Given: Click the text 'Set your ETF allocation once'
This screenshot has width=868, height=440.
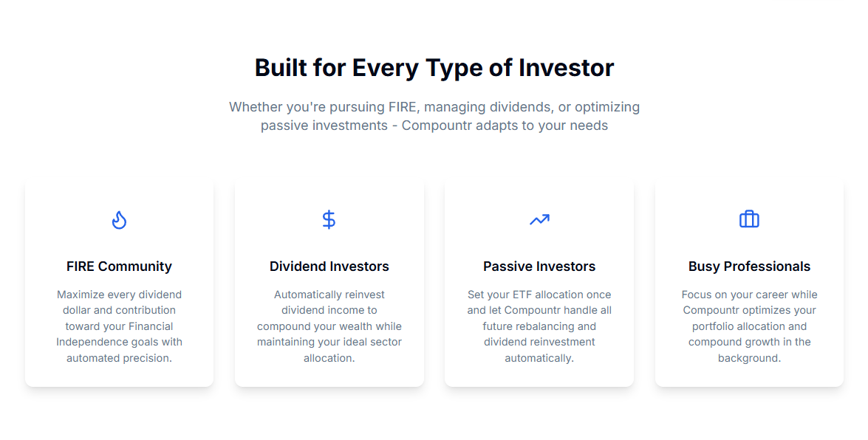Looking at the screenshot, I should tap(539, 295).
